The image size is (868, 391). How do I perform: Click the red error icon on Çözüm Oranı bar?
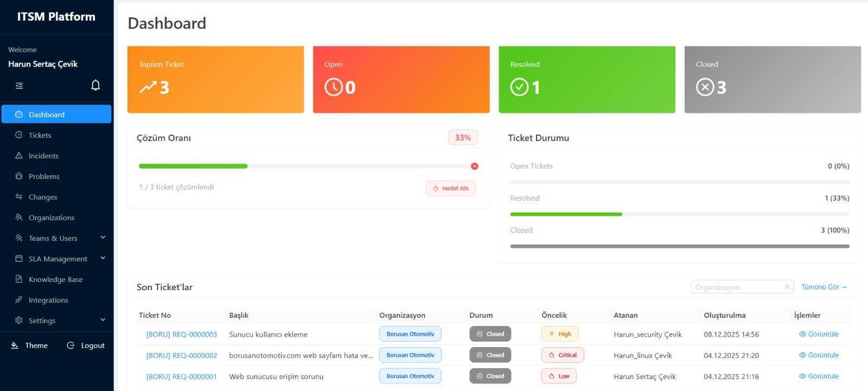pos(475,166)
